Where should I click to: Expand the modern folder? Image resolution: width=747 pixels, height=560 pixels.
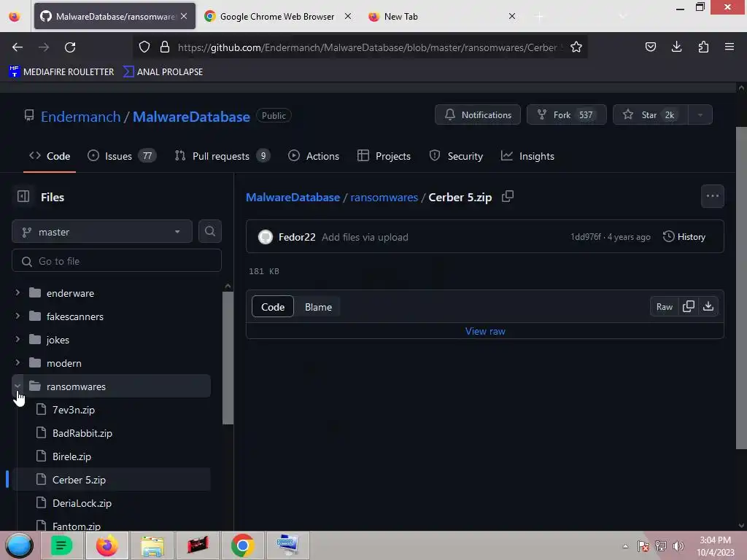[x=18, y=362]
